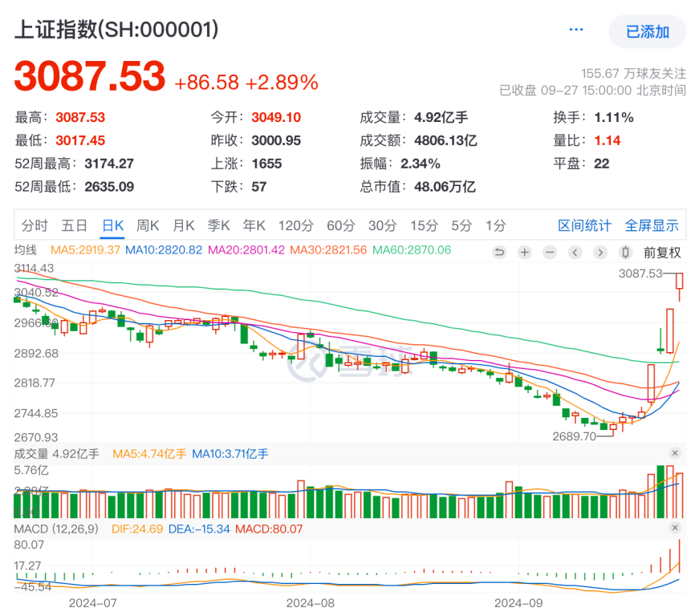The image size is (695, 616).
Task: Click the 已添加 watchlist button
Action: coord(647,31)
